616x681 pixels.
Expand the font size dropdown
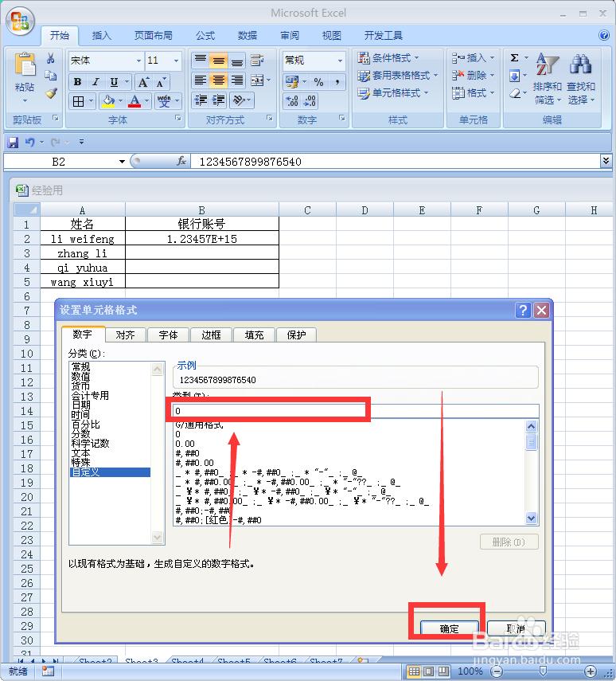(176, 61)
